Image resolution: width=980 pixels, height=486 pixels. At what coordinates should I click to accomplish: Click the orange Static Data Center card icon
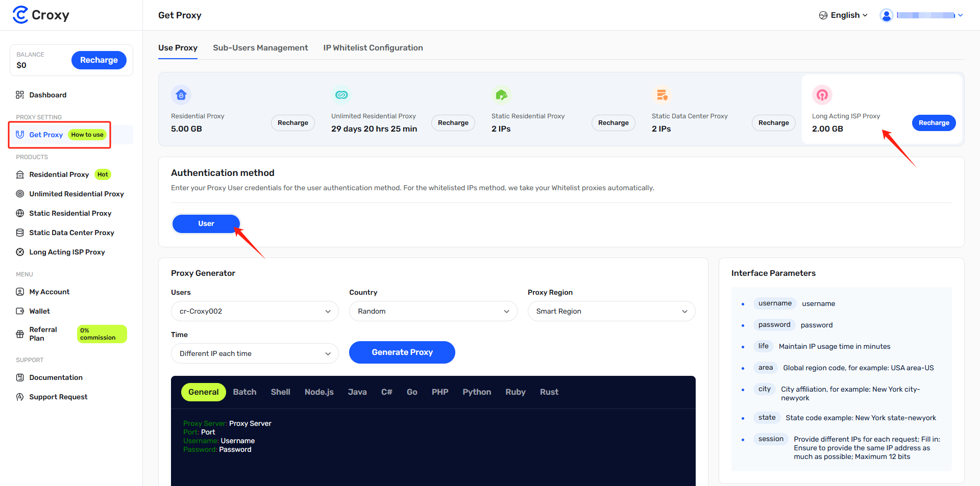(662, 95)
